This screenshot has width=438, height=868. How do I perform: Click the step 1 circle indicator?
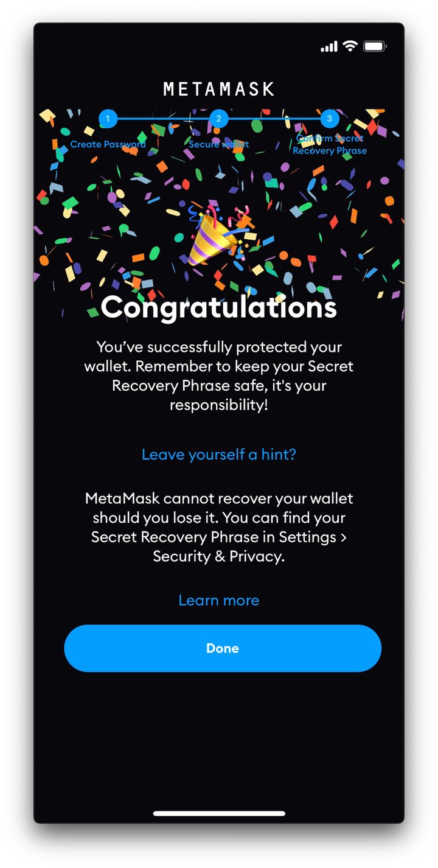click(x=108, y=119)
